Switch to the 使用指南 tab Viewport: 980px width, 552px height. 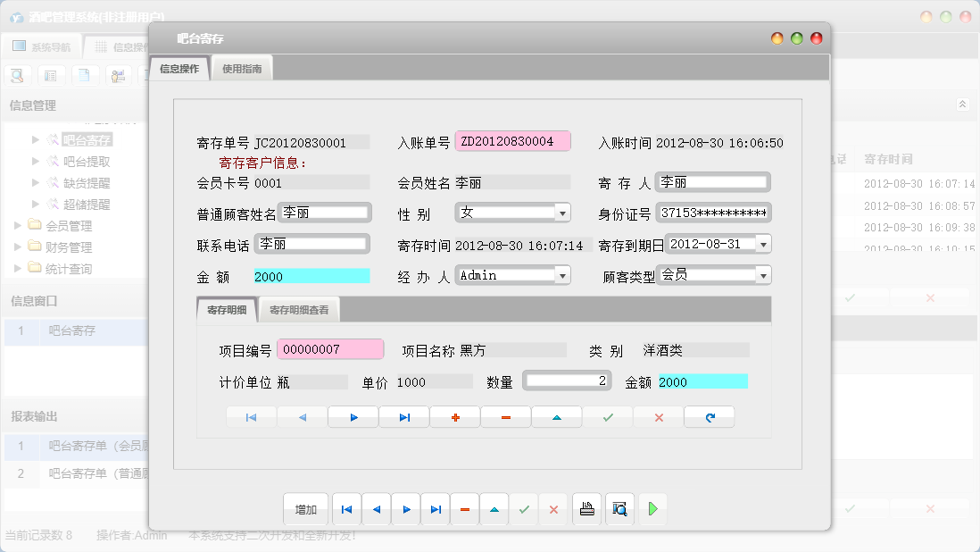(x=242, y=69)
